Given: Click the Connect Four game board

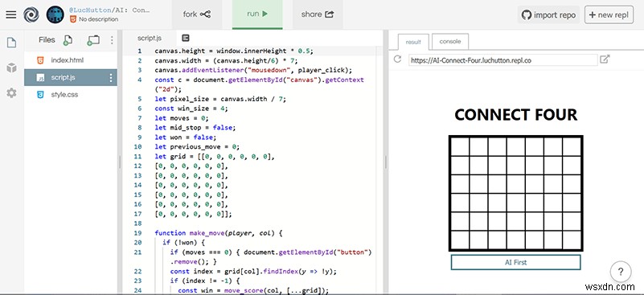Looking at the screenshot, I should (515, 193).
